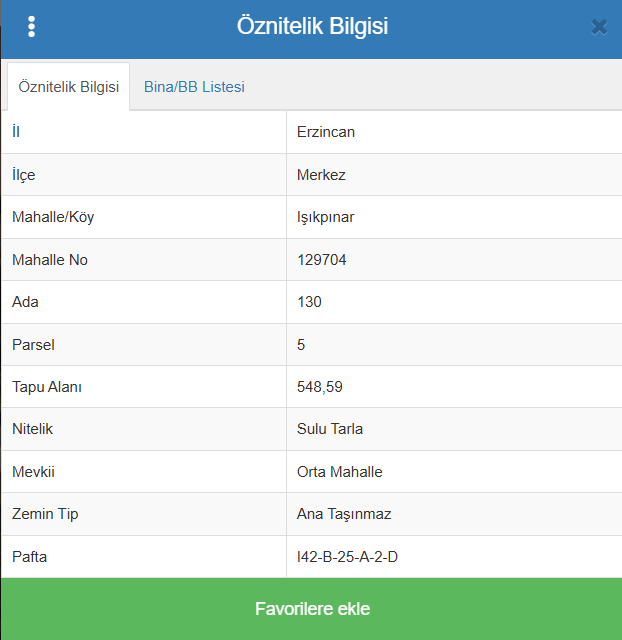Image resolution: width=622 pixels, height=640 pixels.
Task: Click the Zemin Tip row label
Action: (45, 514)
